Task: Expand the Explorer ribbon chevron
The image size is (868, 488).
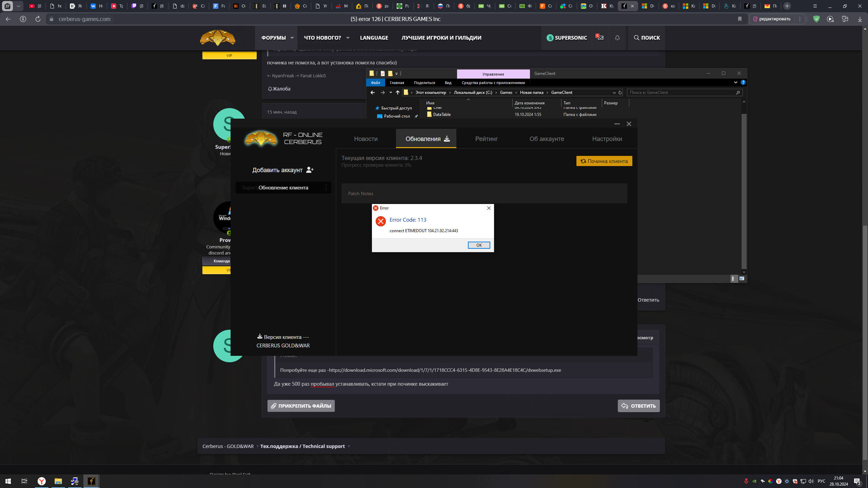Action: pos(735,82)
